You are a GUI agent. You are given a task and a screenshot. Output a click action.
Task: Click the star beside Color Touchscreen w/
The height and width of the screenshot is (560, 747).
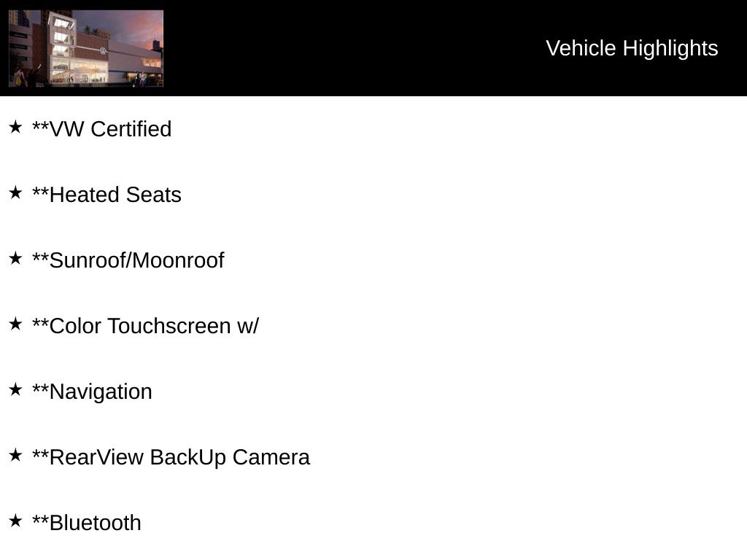pos(15,324)
